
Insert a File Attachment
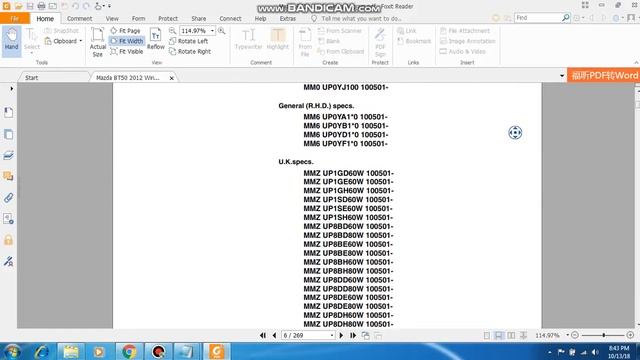[x=465, y=31]
